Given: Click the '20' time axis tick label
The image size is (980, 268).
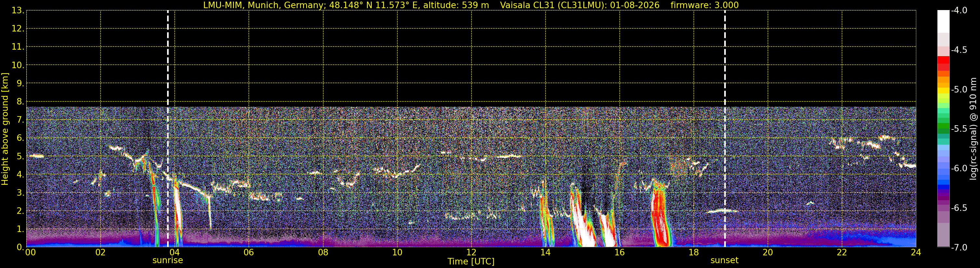Looking at the screenshot, I should pos(768,252).
